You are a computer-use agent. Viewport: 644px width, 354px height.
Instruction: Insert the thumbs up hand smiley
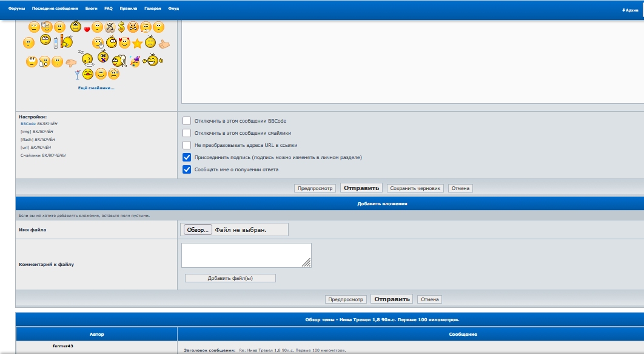[x=164, y=44]
